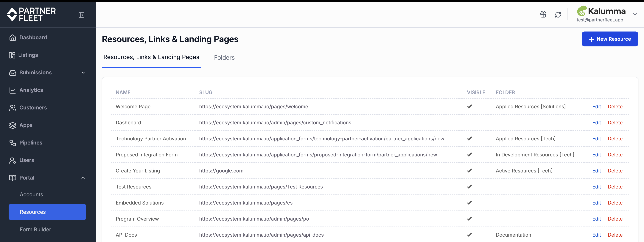The height and width of the screenshot is (242, 644).
Task: Select the Resources, Links & Landing Pages tab
Action: click(151, 57)
